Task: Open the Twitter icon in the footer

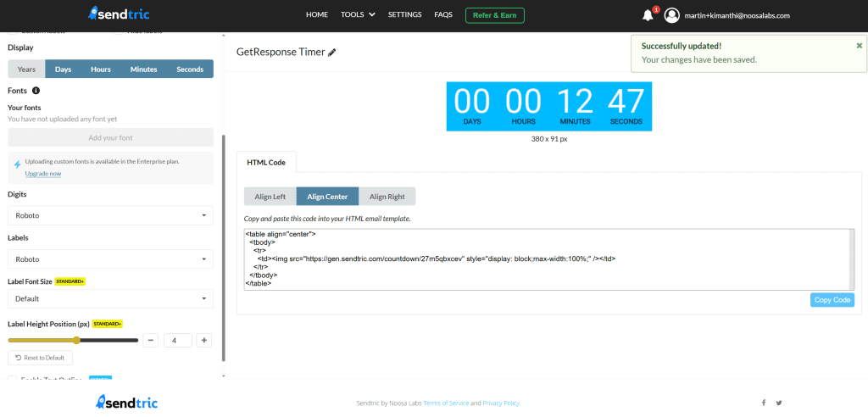Action: pyautogui.click(x=779, y=403)
